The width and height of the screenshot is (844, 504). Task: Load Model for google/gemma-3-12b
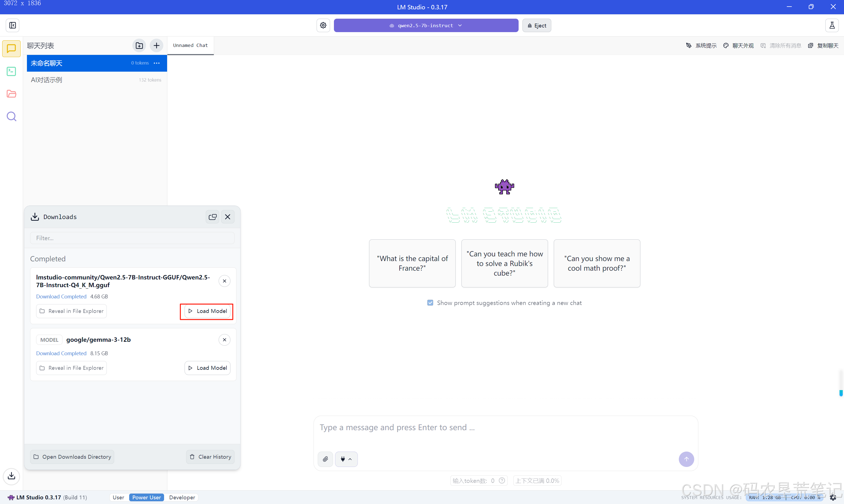pyautogui.click(x=207, y=368)
